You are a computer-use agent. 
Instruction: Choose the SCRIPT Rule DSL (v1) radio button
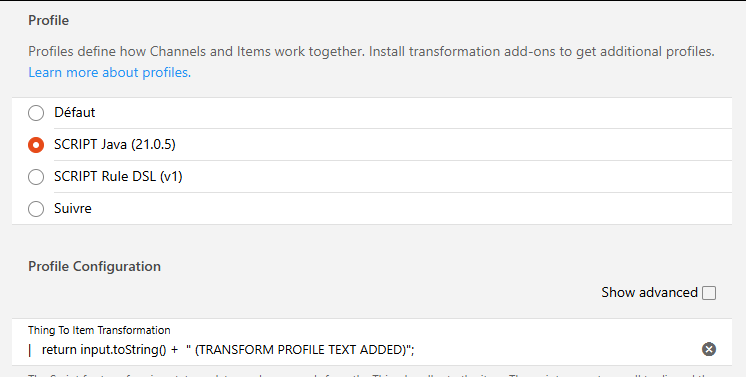pyautogui.click(x=36, y=177)
